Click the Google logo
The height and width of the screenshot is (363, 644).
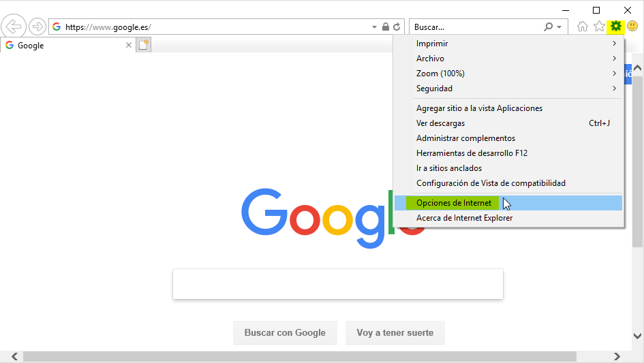(333, 218)
